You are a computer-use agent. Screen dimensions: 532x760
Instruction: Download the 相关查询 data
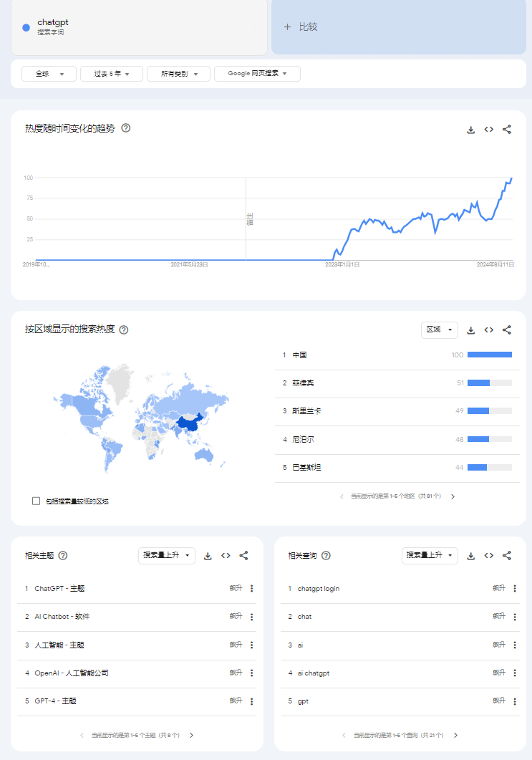pos(470,556)
